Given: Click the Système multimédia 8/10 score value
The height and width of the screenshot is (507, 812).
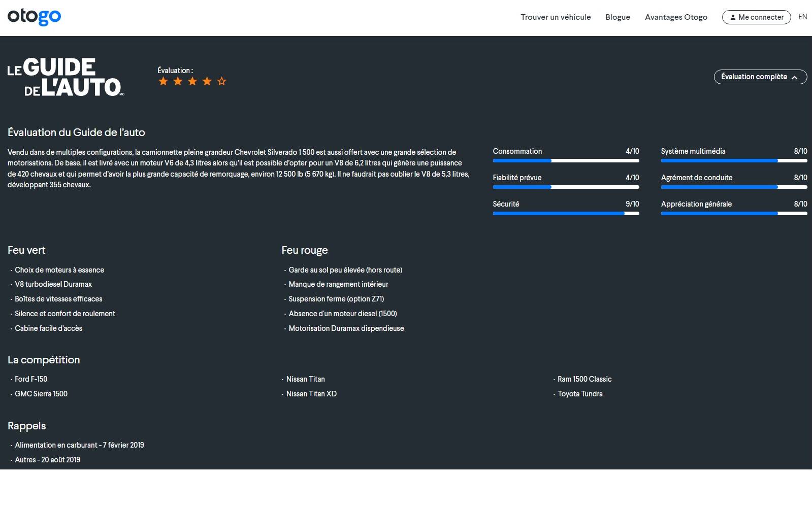Looking at the screenshot, I should tap(800, 151).
